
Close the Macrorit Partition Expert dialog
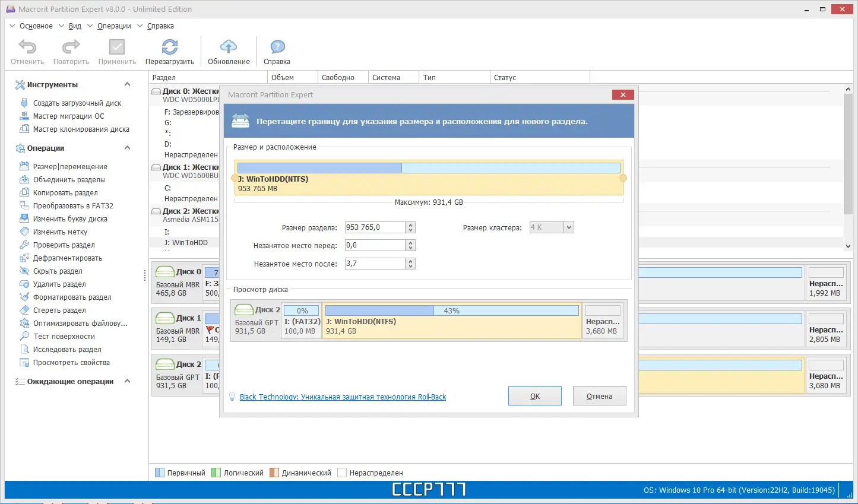(623, 94)
